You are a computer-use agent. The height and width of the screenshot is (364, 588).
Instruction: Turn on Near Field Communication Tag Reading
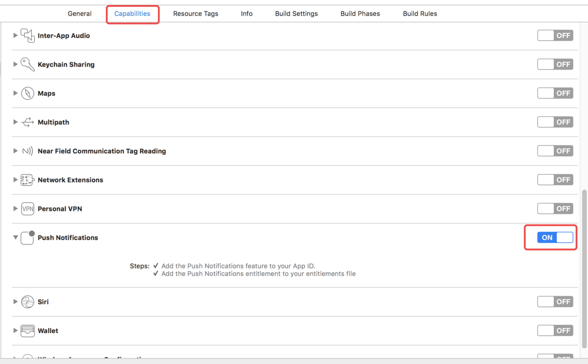point(555,151)
